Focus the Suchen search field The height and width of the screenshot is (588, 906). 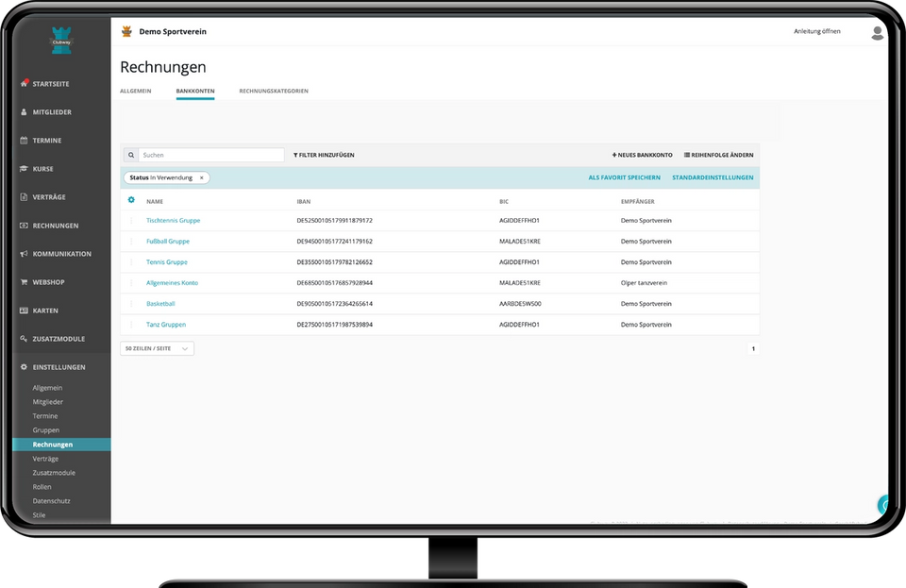[210, 155]
